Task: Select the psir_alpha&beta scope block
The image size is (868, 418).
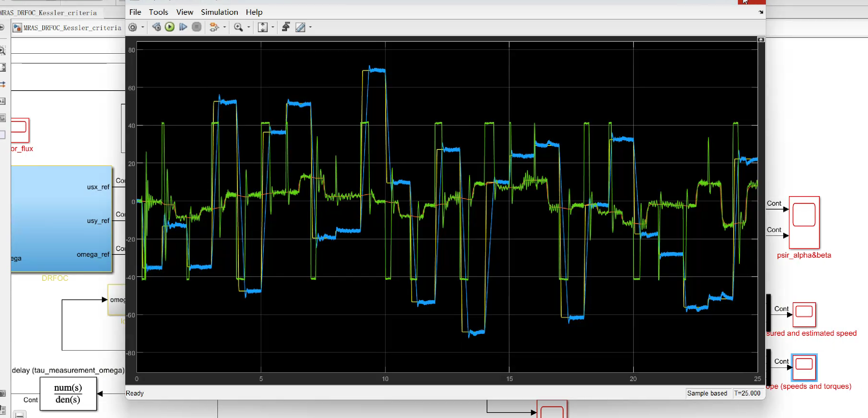Action: tap(804, 222)
